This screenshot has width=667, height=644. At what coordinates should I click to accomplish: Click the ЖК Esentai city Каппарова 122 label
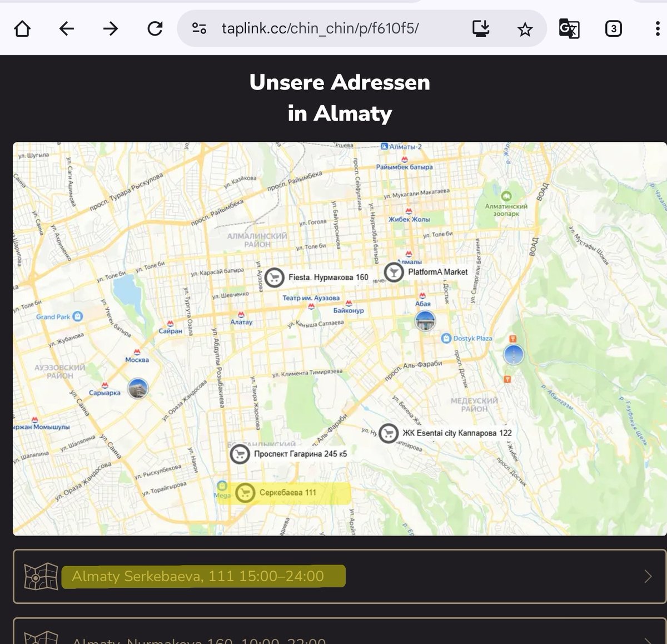[457, 433]
